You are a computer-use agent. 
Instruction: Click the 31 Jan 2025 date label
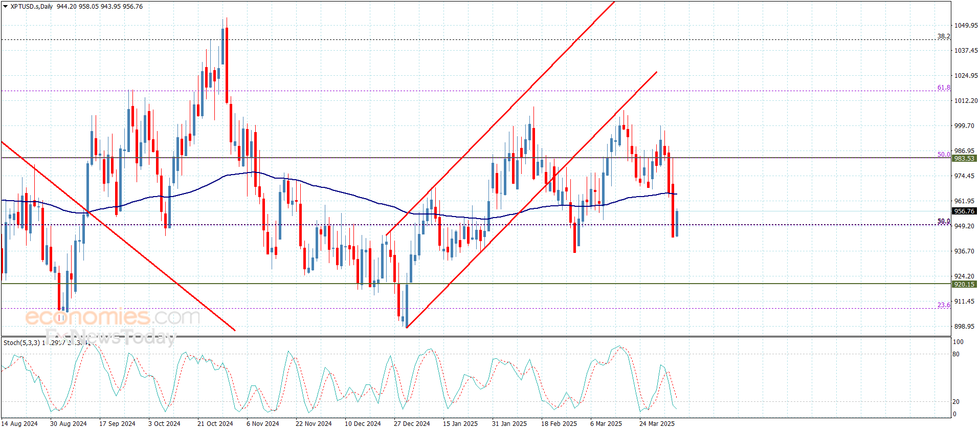(x=509, y=423)
